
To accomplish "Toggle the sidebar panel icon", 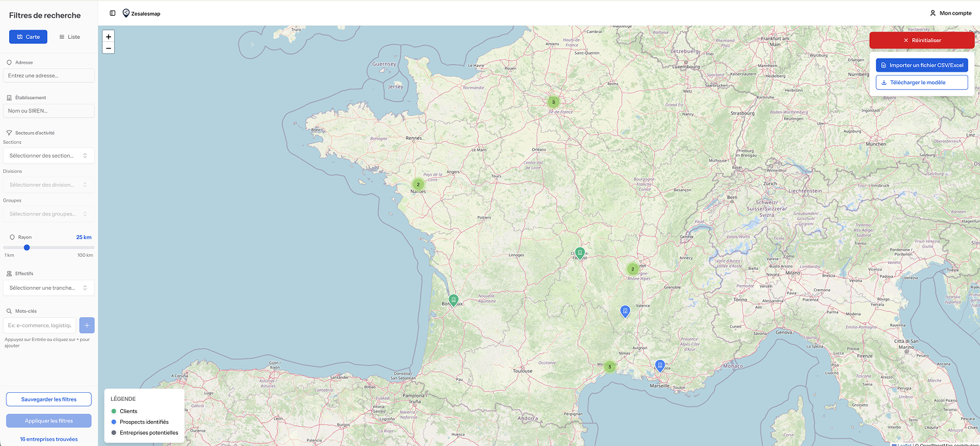I will (112, 13).
